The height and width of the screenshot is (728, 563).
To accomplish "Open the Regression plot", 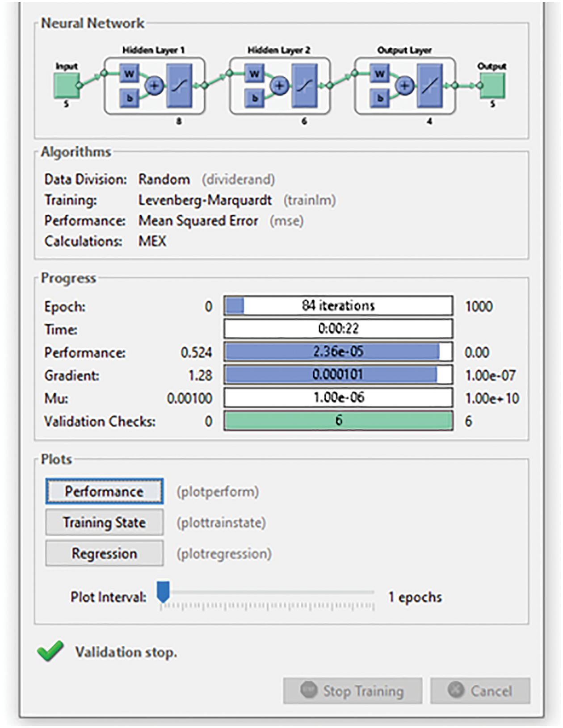I will (x=104, y=553).
